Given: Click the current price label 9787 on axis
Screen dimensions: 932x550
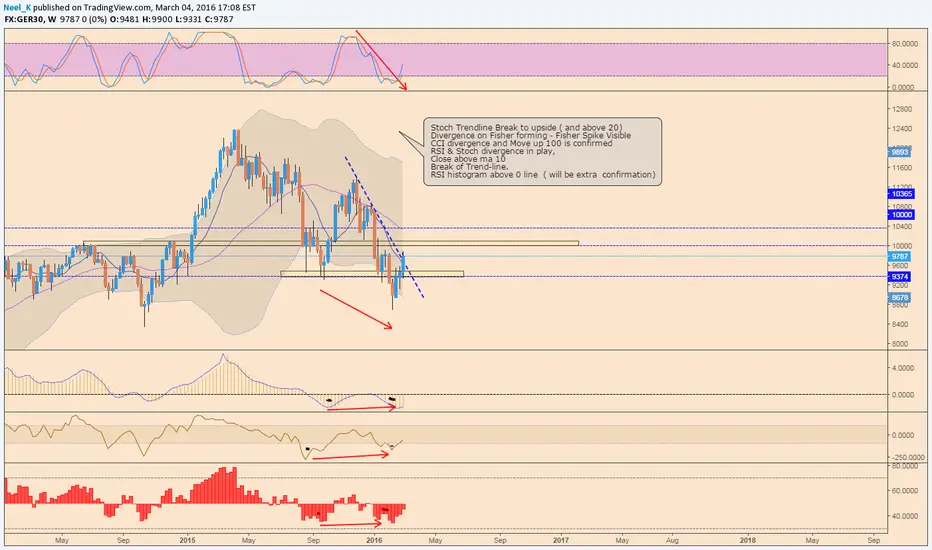Looking at the screenshot, I should pyautogui.click(x=900, y=256).
